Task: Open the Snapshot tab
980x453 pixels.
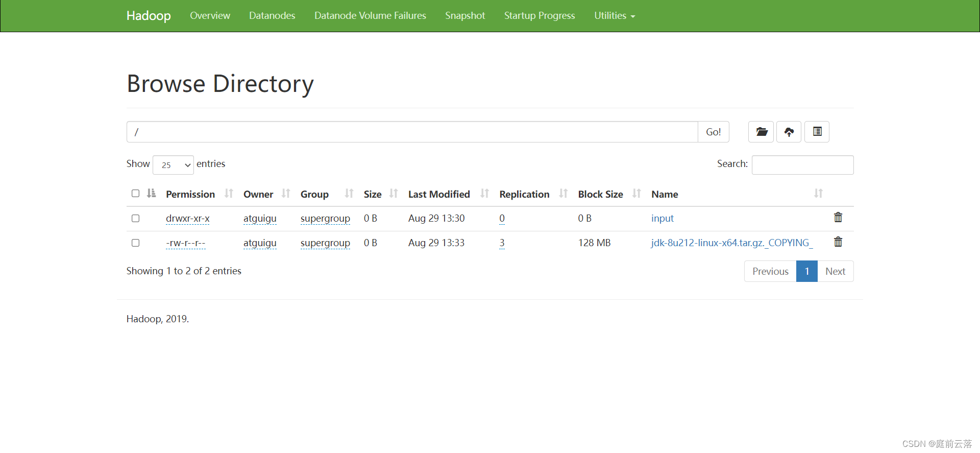Action: (x=465, y=16)
